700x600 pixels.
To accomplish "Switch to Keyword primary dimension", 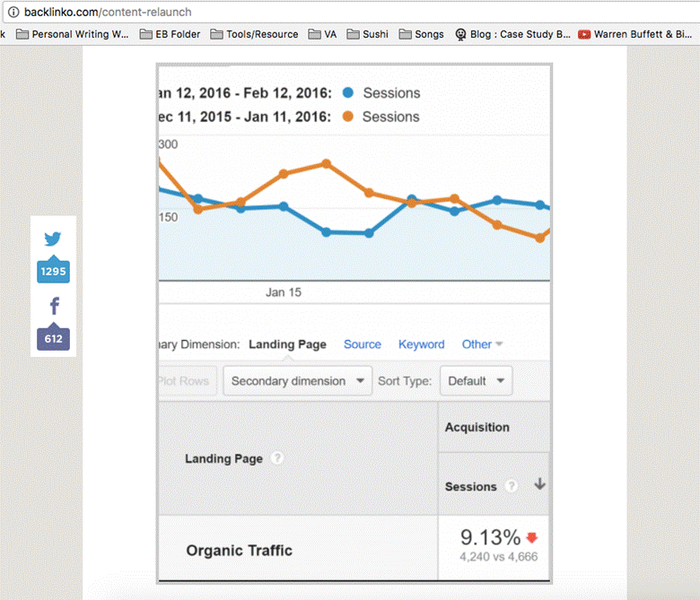I will [x=421, y=344].
